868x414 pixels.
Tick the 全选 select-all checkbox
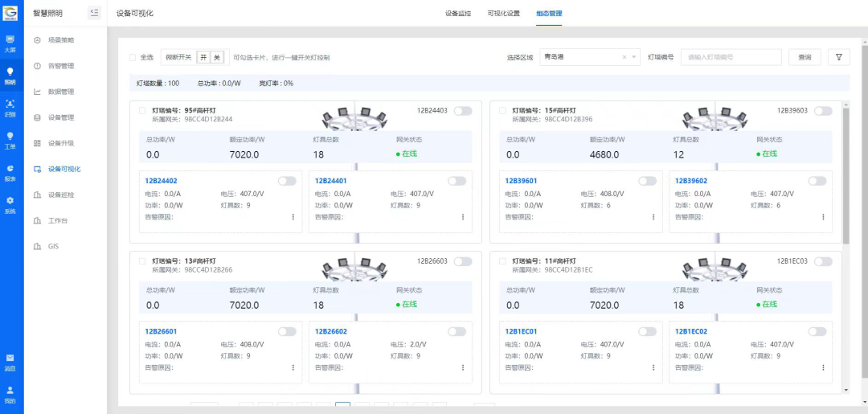point(133,57)
